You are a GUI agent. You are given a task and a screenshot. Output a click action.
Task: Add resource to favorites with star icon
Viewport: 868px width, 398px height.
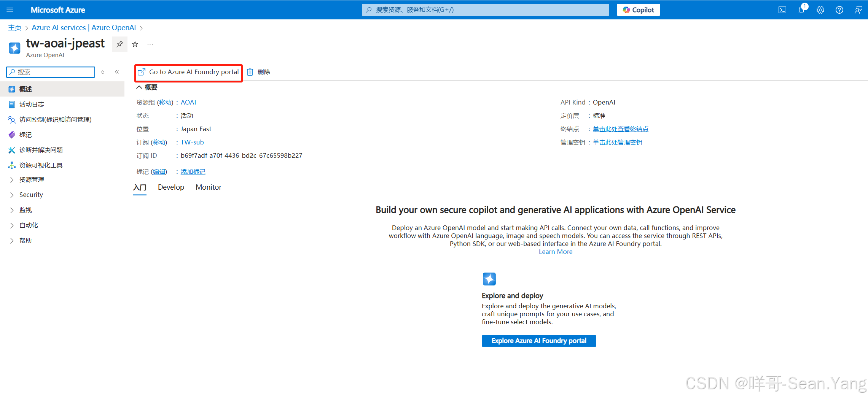(135, 44)
